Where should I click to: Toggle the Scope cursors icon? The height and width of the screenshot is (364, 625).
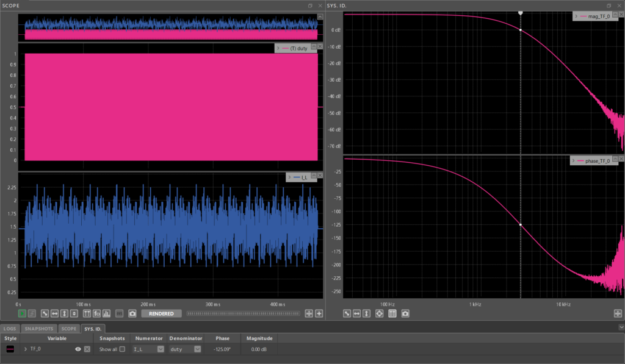pos(87,314)
